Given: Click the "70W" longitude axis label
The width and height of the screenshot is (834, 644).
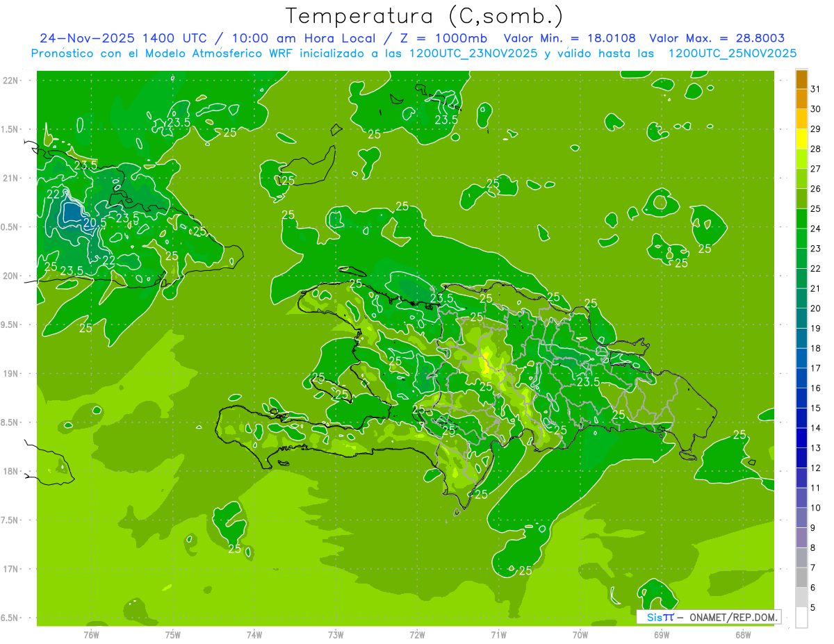Looking at the screenshot, I should click(580, 634).
